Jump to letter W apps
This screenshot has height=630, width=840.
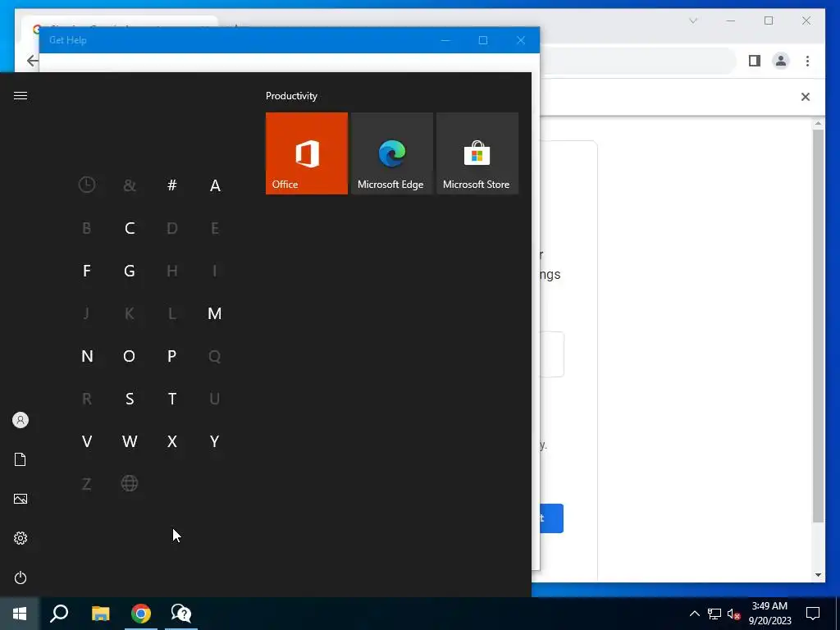129,441
